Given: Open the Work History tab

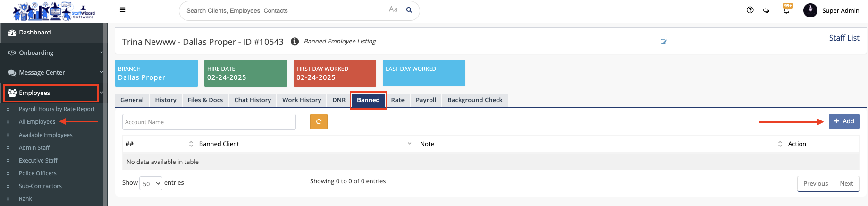Looking at the screenshot, I should coord(301,100).
